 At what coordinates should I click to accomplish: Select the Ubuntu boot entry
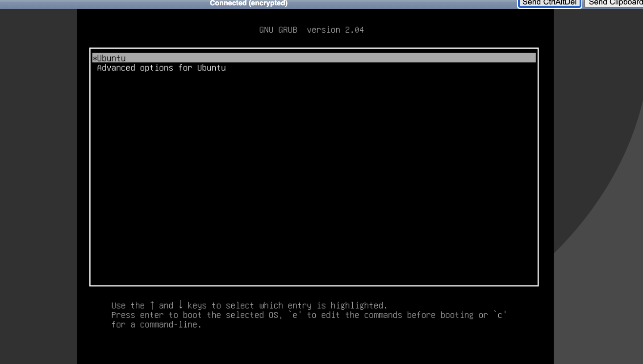pos(313,58)
